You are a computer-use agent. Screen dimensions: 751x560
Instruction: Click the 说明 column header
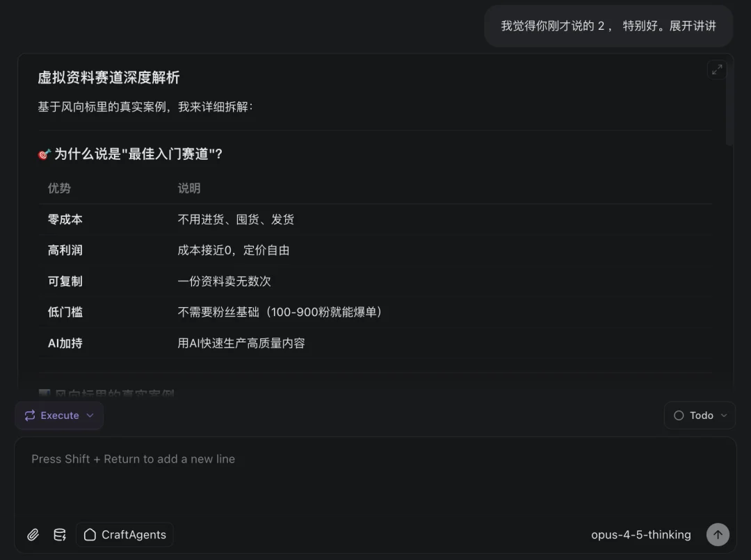pos(188,188)
